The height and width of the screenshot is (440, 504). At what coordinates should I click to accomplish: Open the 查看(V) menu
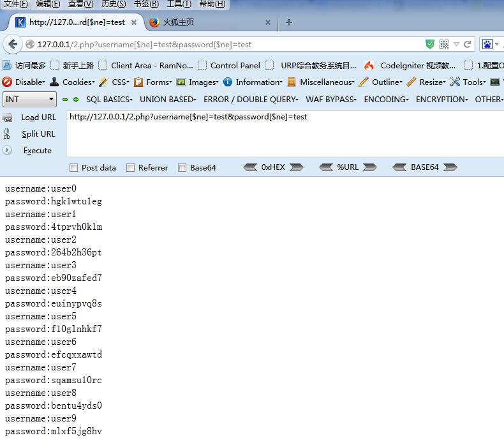(x=81, y=4)
